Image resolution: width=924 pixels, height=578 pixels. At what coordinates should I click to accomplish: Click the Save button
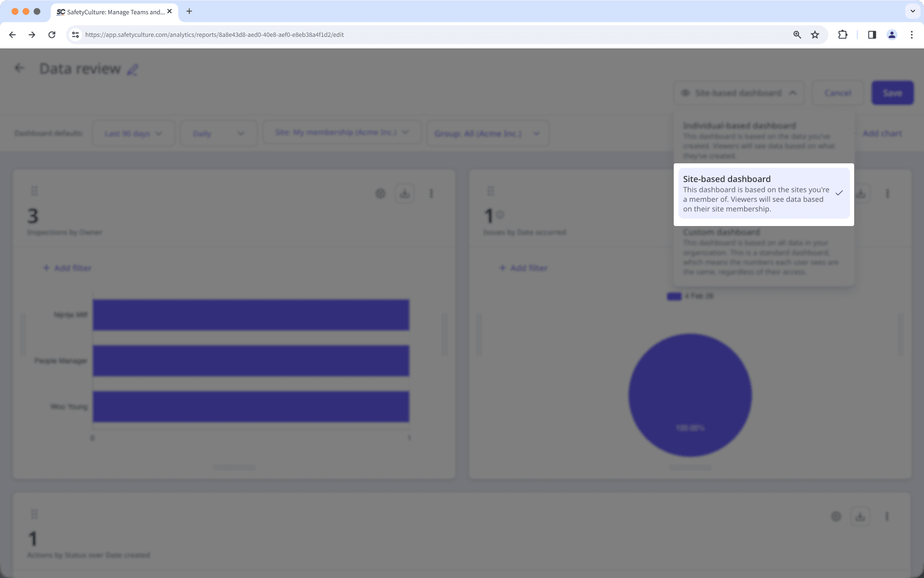892,92
